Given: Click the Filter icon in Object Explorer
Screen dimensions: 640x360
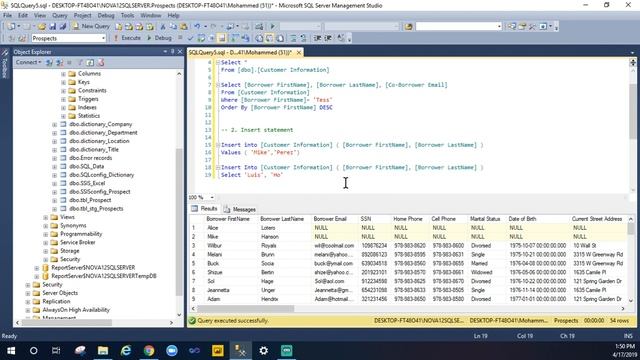Looking at the screenshot, I should pyautogui.click(x=80, y=62).
